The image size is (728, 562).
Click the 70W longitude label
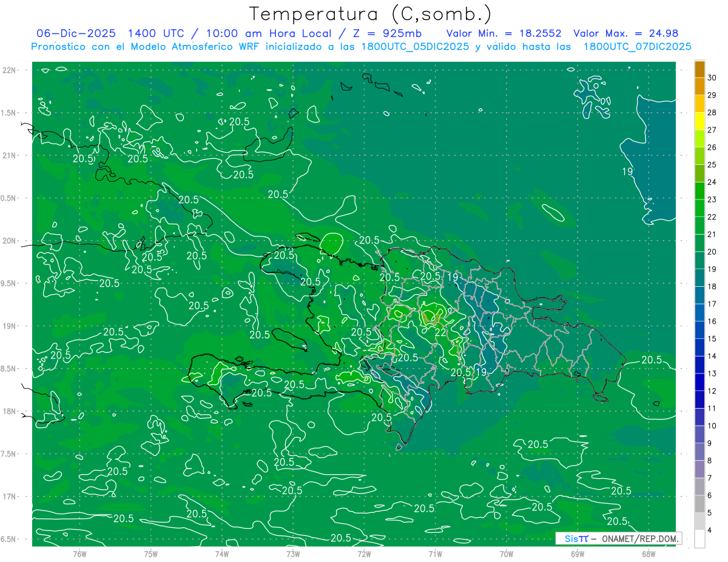(507, 554)
